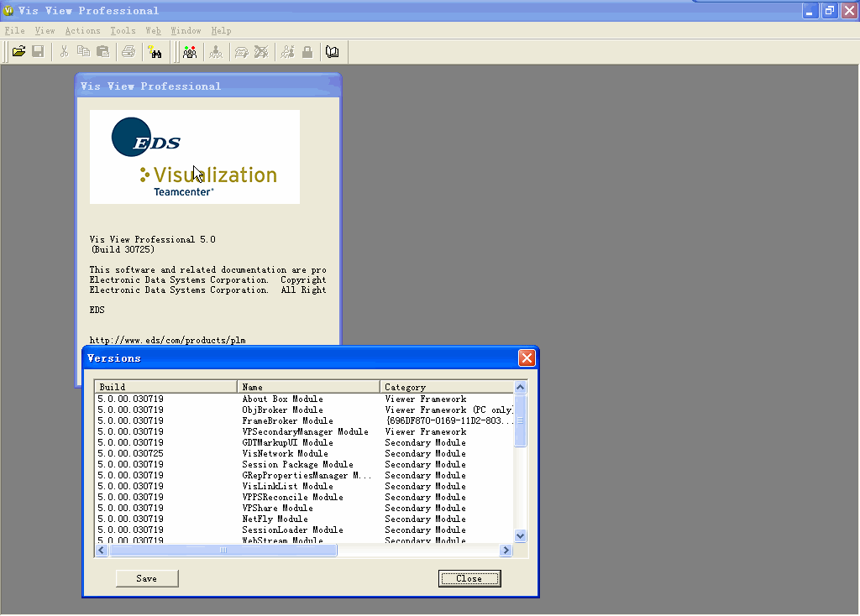Screen dimensions: 860x616
Task: Select the SessionLoader Module row
Action: click(x=304, y=530)
